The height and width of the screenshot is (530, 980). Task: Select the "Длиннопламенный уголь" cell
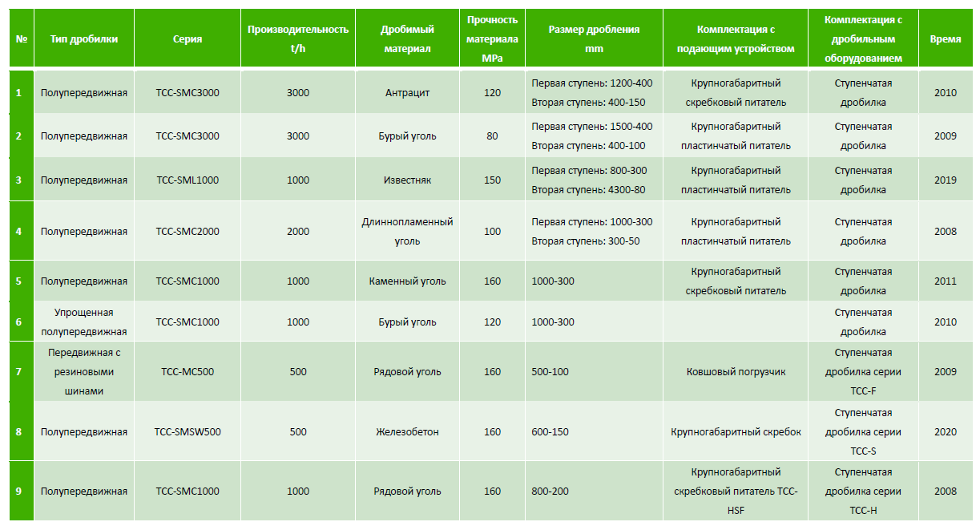pyautogui.click(x=407, y=232)
